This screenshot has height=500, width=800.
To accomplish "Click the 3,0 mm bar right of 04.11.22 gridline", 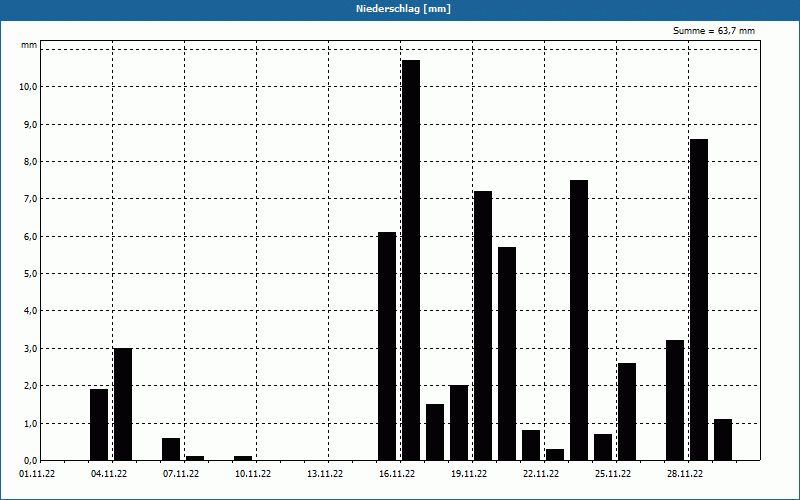I will point(123,404).
